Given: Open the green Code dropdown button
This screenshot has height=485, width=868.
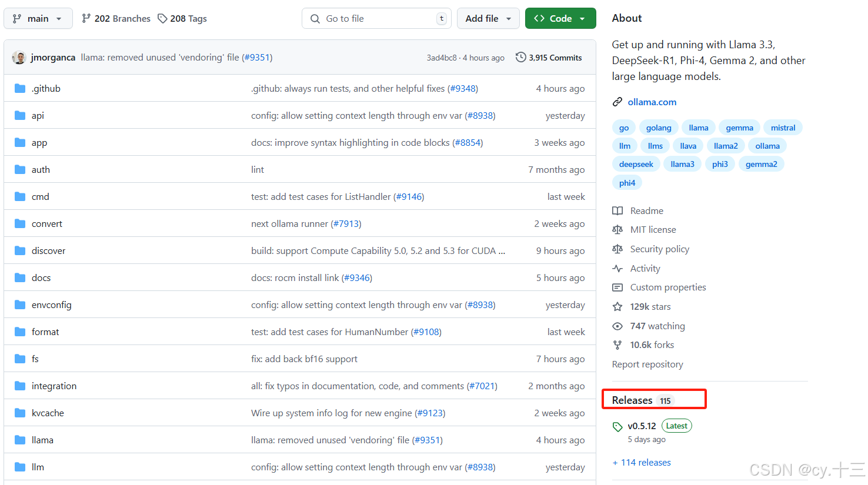Looking at the screenshot, I should click(560, 18).
